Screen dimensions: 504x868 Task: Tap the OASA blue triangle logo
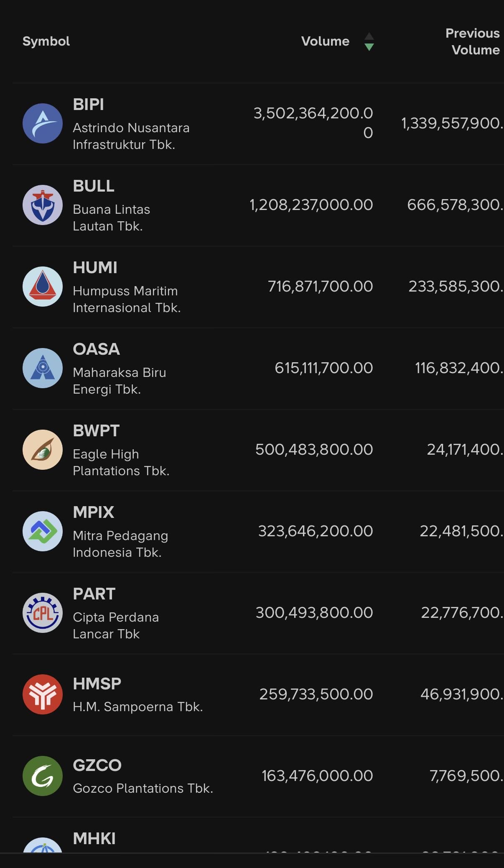(x=43, y=368)
